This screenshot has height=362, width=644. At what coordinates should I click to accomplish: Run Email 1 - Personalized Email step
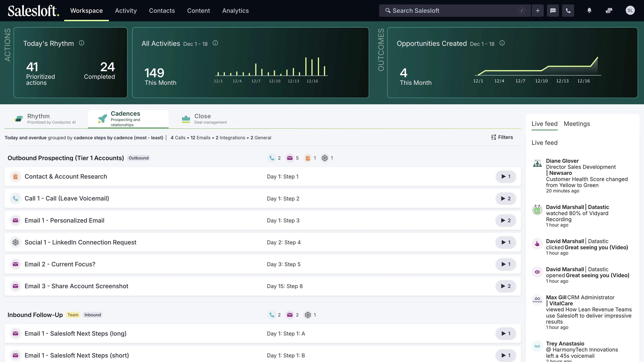coord(506,220)
